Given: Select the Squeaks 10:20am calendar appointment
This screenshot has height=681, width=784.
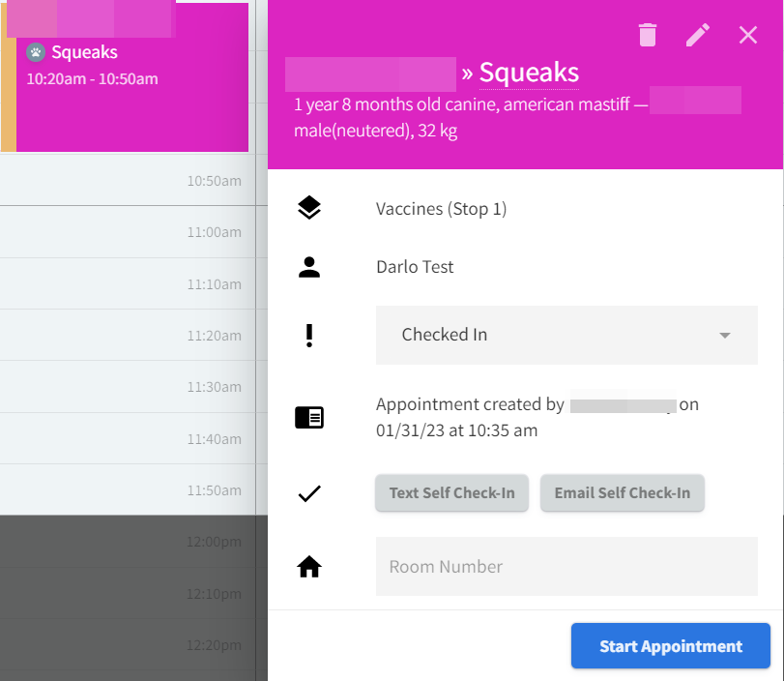Looking at the screenshot, I should (125, 76).
